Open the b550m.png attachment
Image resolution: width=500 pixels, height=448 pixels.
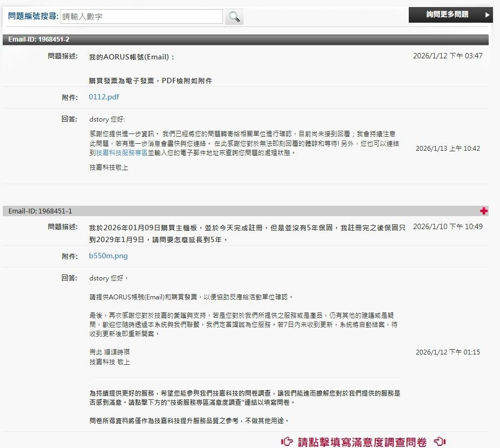click(108, 256)
